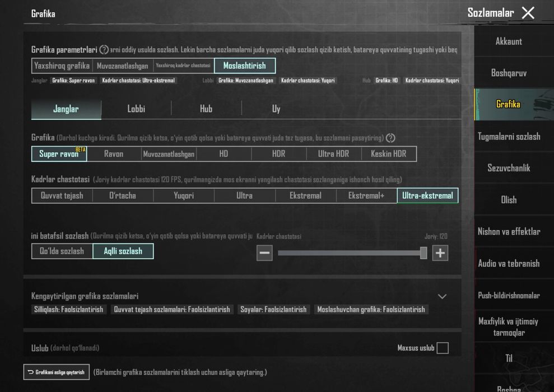This screenshot has height=392, width=554.
Task: Enable the Maxsus uslub checkbox
Action: (443, 348)
